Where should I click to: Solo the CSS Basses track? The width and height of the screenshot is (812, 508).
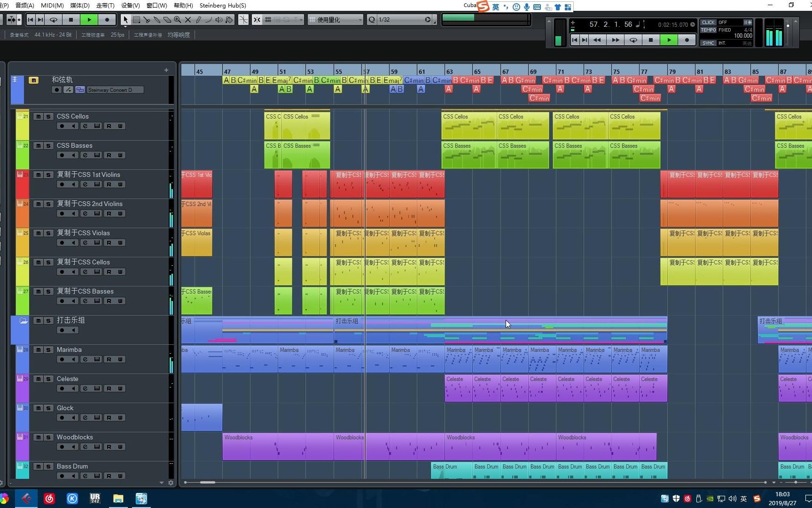click(48, 146)
